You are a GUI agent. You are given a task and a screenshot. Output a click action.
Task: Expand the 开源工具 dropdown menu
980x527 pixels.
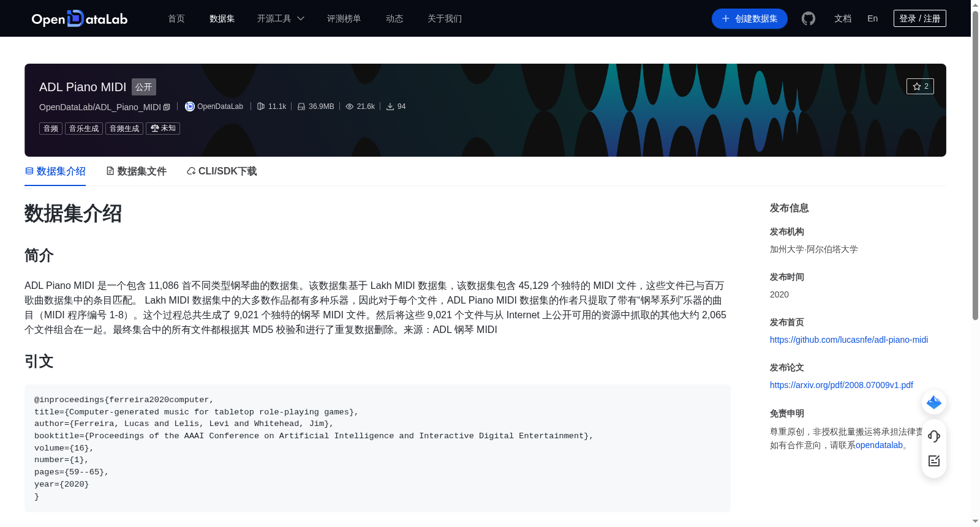[x=281, y=19]
